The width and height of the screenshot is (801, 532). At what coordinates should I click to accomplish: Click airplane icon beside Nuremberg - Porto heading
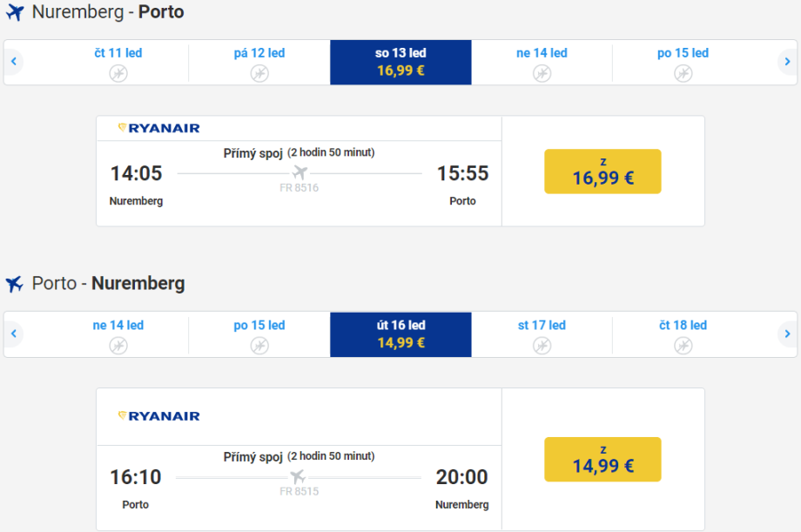click(x=14, y=13)
